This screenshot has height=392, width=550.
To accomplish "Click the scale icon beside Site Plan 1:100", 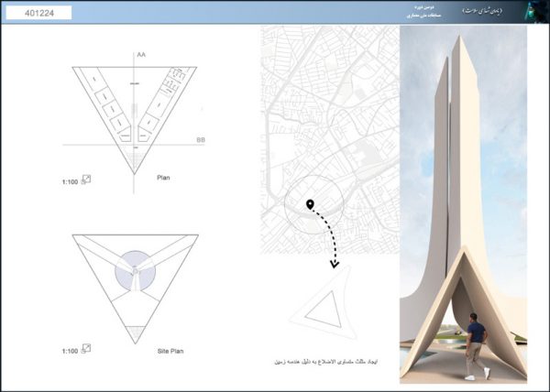I will pyautogui.click(x=87, y=349).
